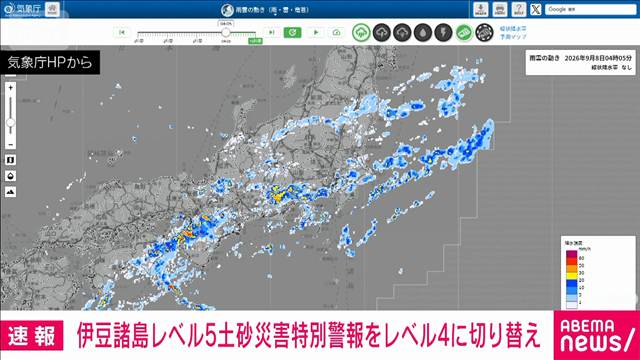Toggle the green rain cloud layer icon
640x360 pixels.
point(361,32)
